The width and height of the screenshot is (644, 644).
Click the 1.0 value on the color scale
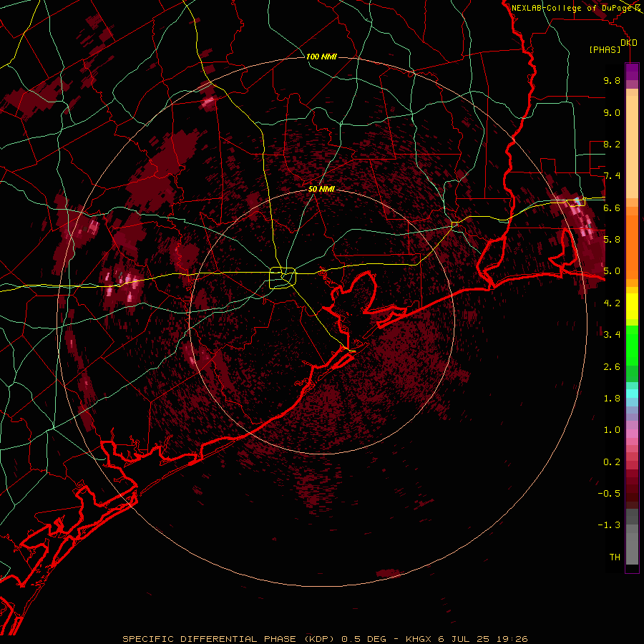pyautogui.click(x=612, y=430)
